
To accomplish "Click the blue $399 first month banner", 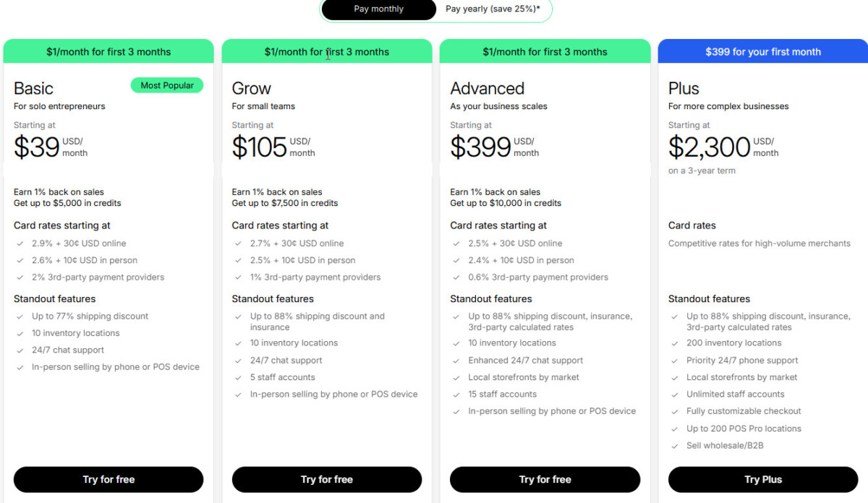I will [762, 52].
